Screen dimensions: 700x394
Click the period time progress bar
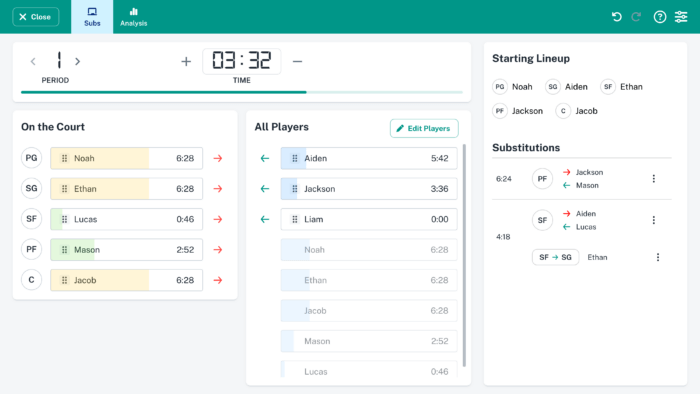pyautogui.click(x=242, y=92)
